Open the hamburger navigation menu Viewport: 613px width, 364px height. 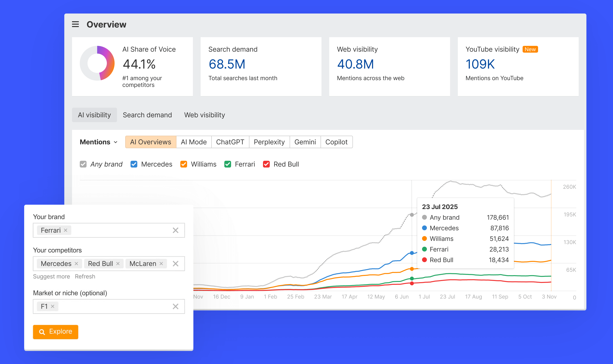[75, 24]
